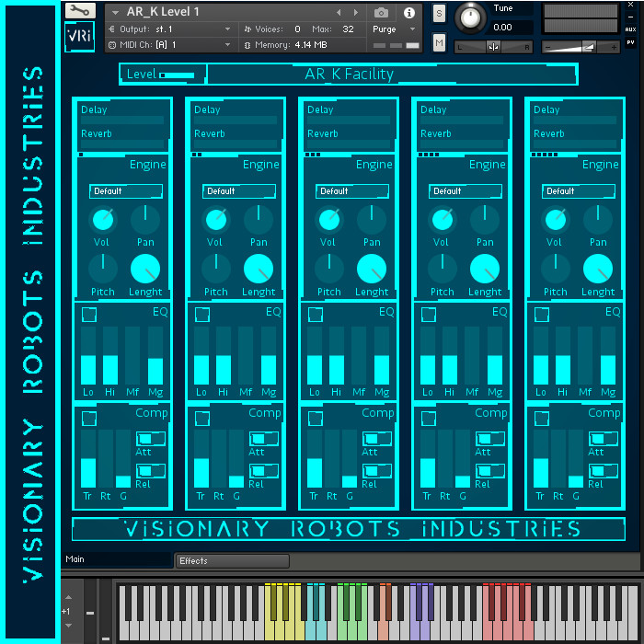Click second strip's Reverb slider
The height and width of the screenshot is (644, 644).
point(236,144)
